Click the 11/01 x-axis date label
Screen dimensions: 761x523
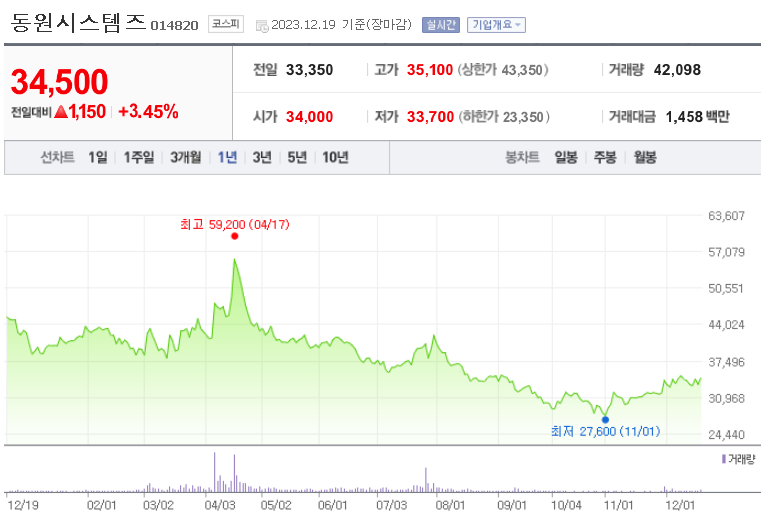[x=618, y=506]
